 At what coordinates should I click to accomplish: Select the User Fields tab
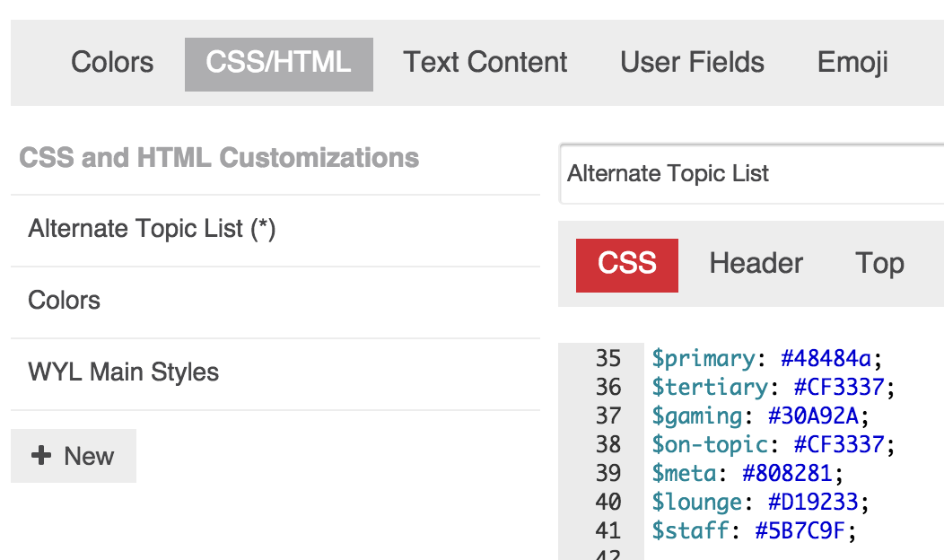pyautogui.click(x=692, y=63)
